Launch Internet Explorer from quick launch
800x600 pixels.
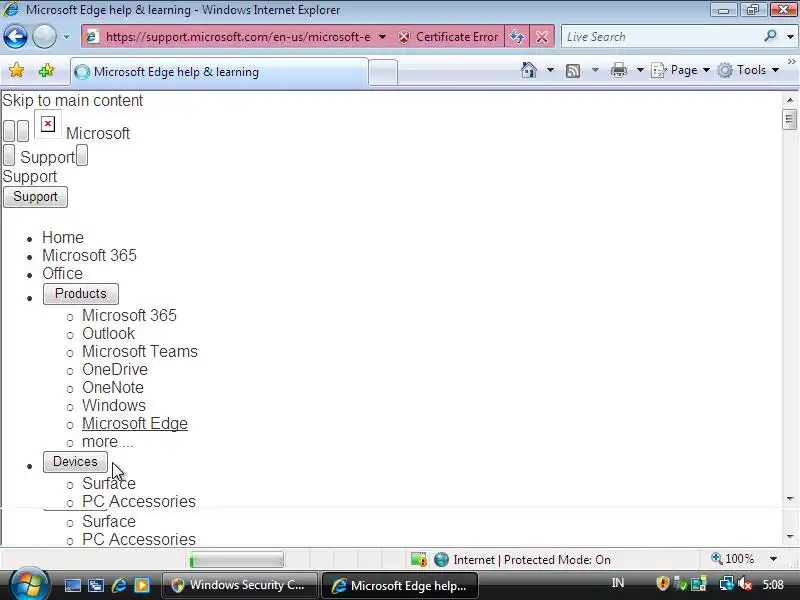[x=119, y=585]
